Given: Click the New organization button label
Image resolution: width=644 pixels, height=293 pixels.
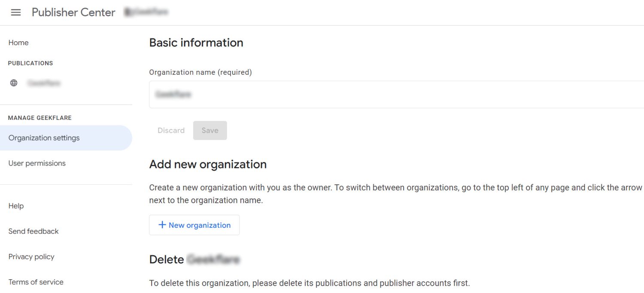Looking at the screenshot, I should click(200, 225).
